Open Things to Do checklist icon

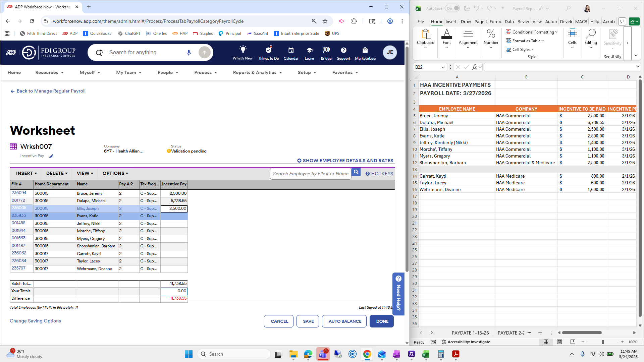[x=268, y=50]
